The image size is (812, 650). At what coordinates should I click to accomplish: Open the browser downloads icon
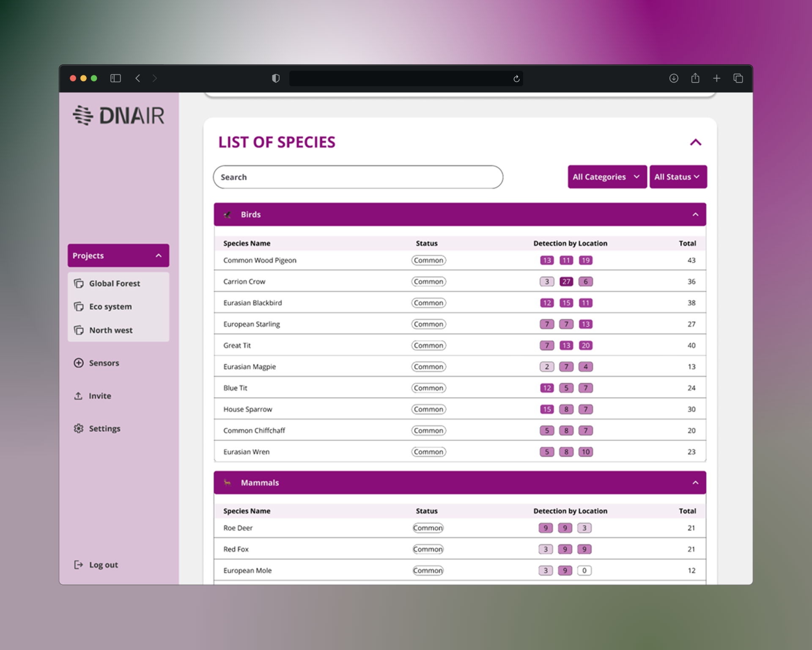674,78
